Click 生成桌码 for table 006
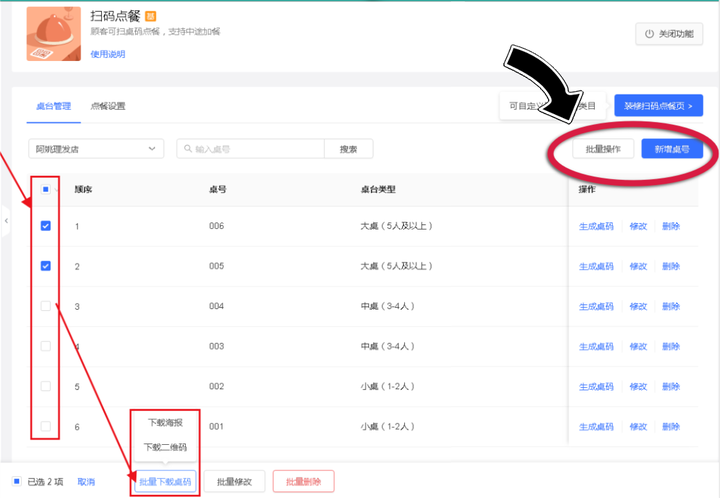This screenshot has height=498, width=720. click(x=596, y=227)
